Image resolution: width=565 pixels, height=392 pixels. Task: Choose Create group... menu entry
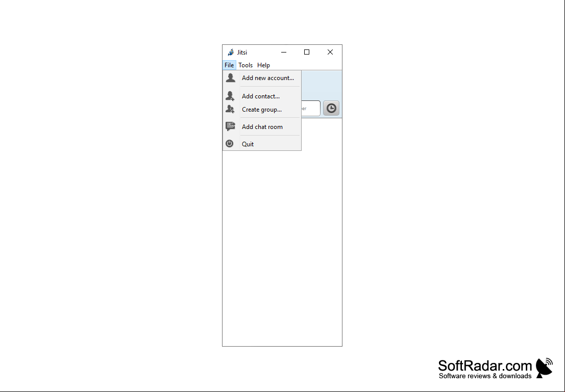(262, 110)
